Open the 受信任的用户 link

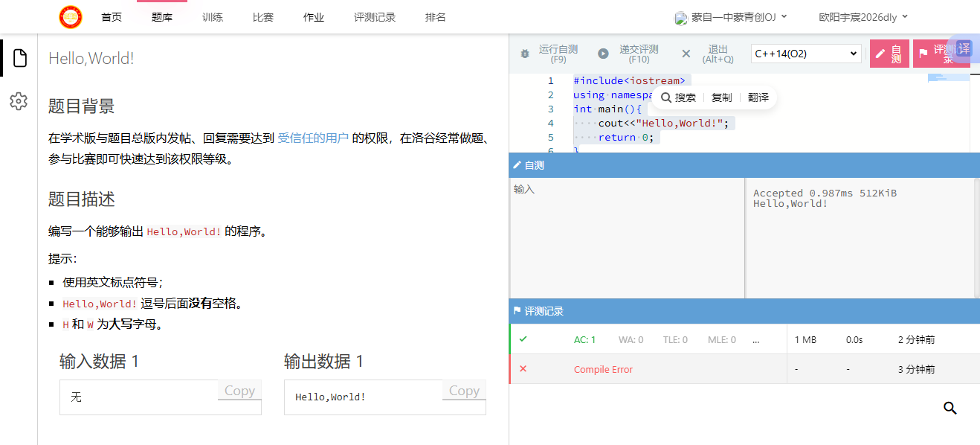point(313,138)
